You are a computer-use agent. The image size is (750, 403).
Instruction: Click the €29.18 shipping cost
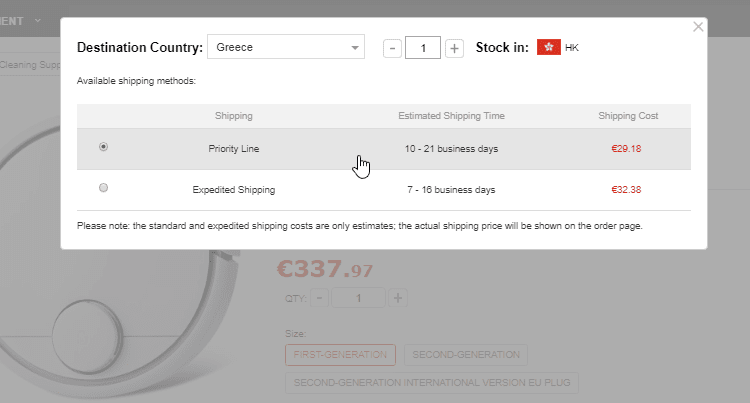point(626,149)
